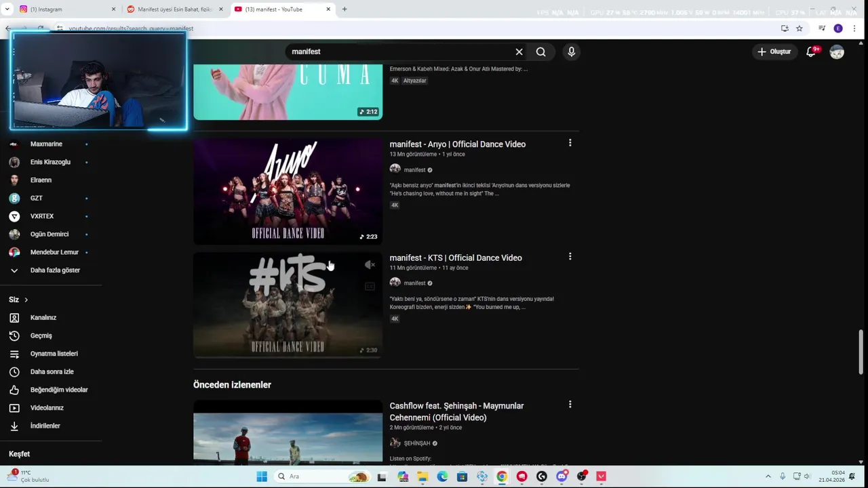
Task: Open video title manifest - KTS | Official Dance Video
Action: tap(456, 258)
